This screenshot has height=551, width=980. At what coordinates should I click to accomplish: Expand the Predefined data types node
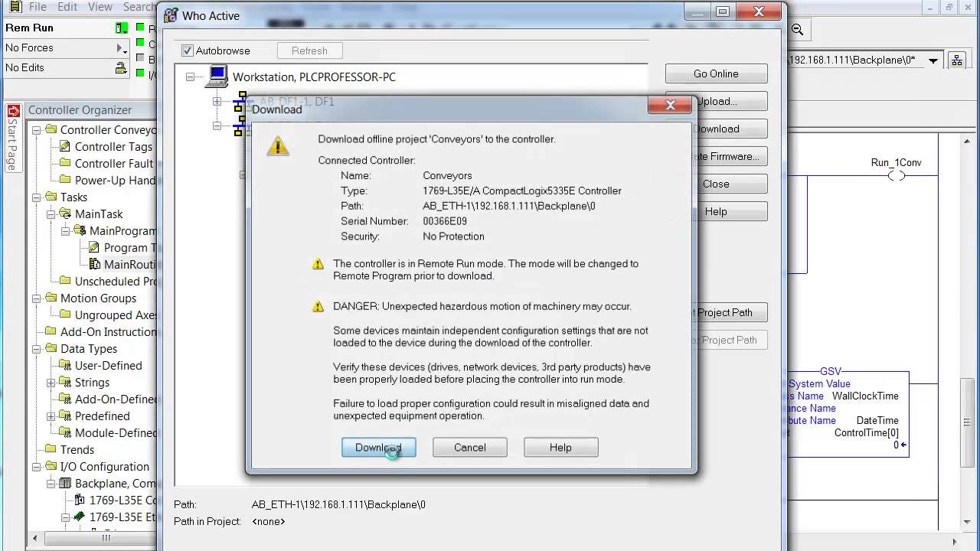[x=51, y=416]
